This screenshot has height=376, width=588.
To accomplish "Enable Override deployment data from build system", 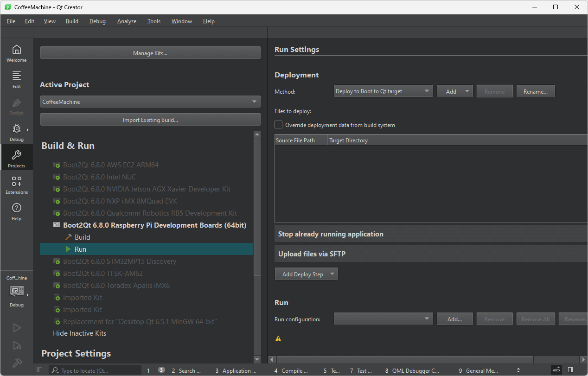I will 279,125.
